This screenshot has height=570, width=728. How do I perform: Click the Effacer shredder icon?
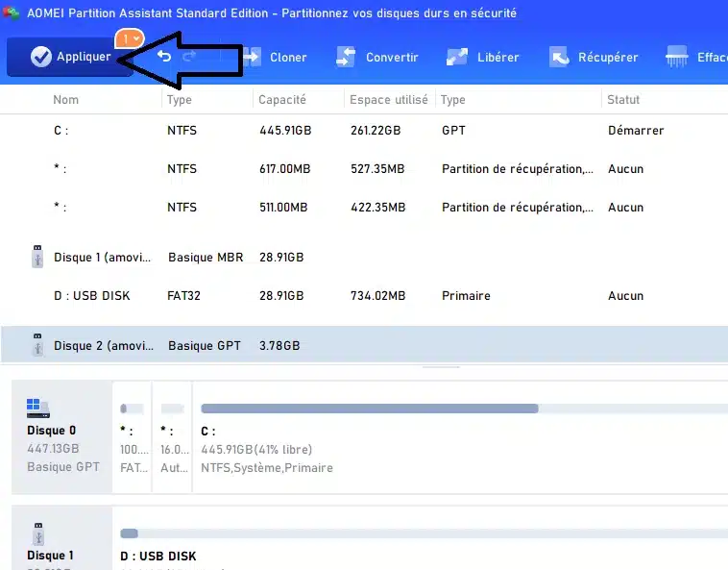(x=676, y=57)
